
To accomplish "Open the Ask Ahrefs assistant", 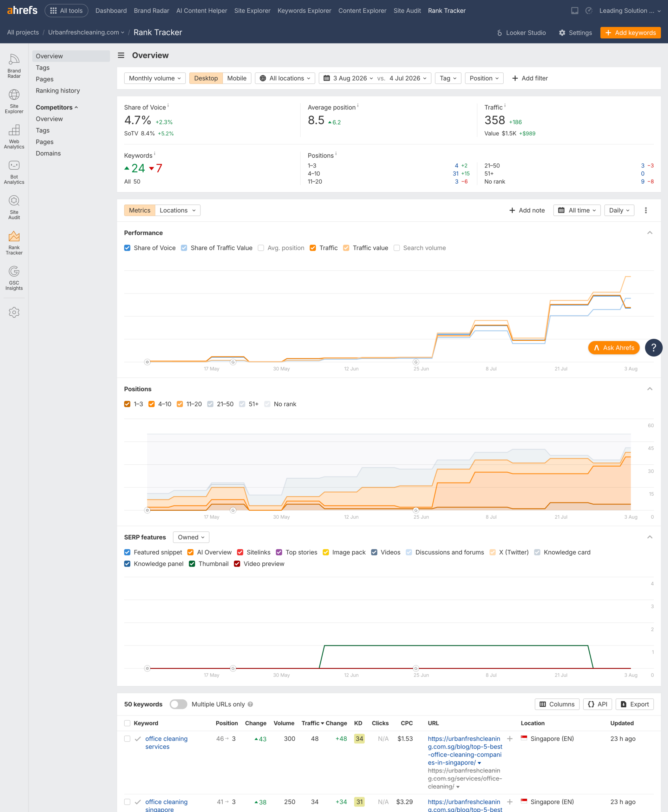I will [614, 348].
